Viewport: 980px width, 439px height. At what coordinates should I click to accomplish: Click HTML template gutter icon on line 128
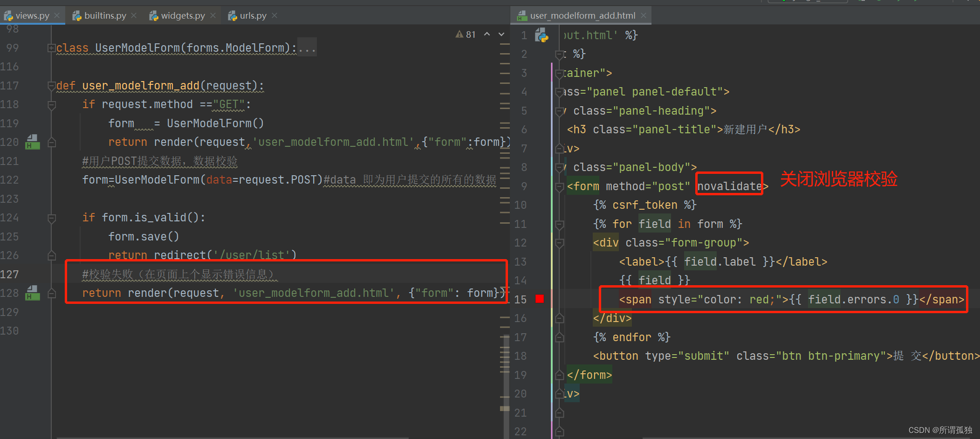pos(32,293)
